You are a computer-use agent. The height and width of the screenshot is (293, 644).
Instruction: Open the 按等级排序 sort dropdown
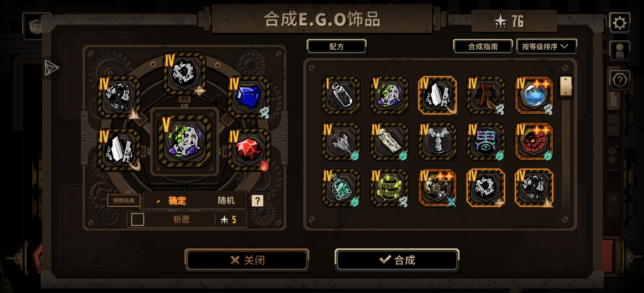[x=546, y=47]
